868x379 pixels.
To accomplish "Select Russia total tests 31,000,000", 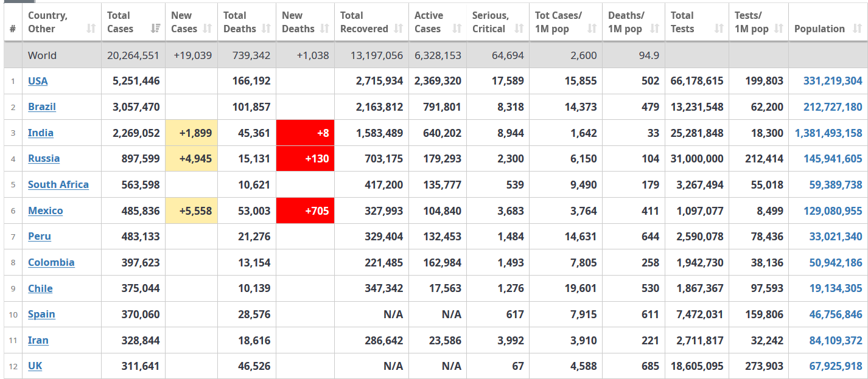I will point(697,158).
